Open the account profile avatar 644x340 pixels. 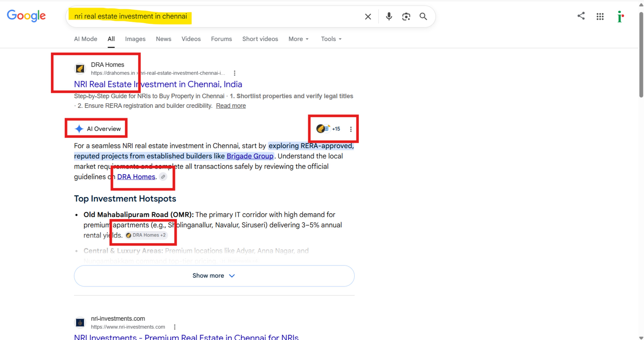pyautogui.click(x=620, y=17)
